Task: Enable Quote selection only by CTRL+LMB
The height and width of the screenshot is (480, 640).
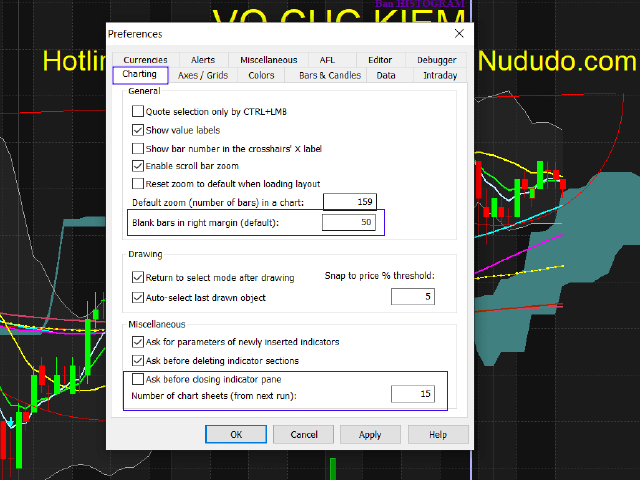Action: pyautogui.click(x=138, y=111)
